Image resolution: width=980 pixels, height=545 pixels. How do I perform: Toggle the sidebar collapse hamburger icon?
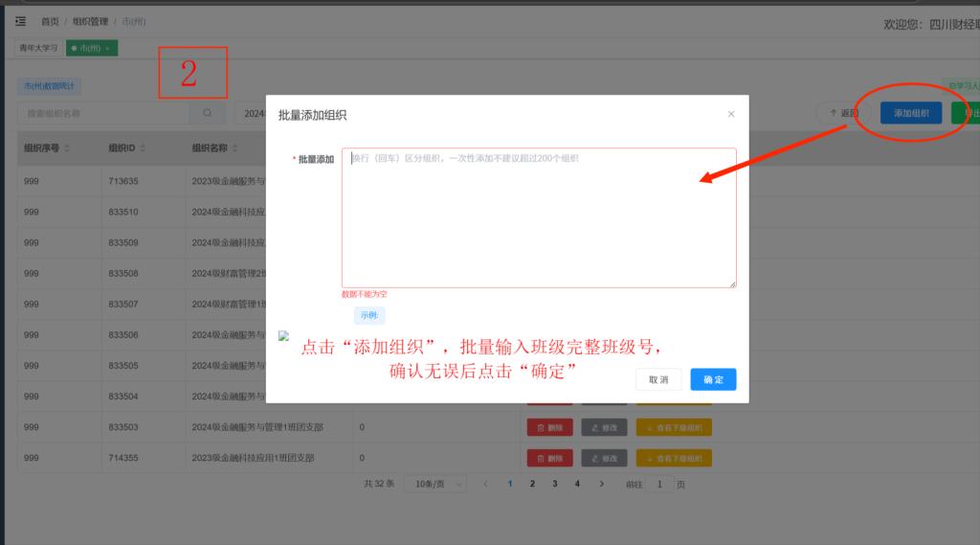pyautogui.click(x=20, y=21)
